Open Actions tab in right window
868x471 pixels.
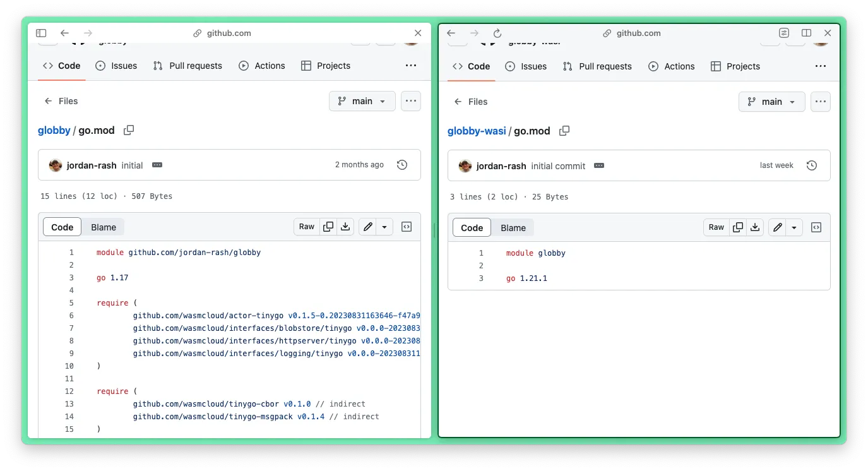coord(672,66)
